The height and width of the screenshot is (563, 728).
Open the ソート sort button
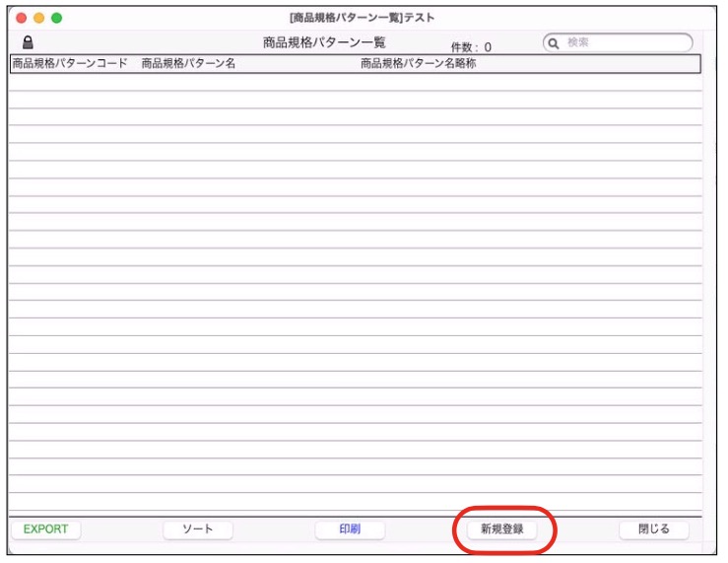point(198,529)
